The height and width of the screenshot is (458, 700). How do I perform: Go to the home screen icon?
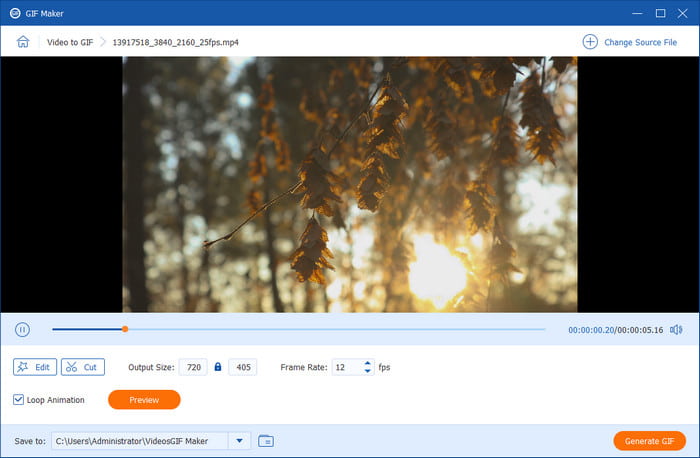22,42
